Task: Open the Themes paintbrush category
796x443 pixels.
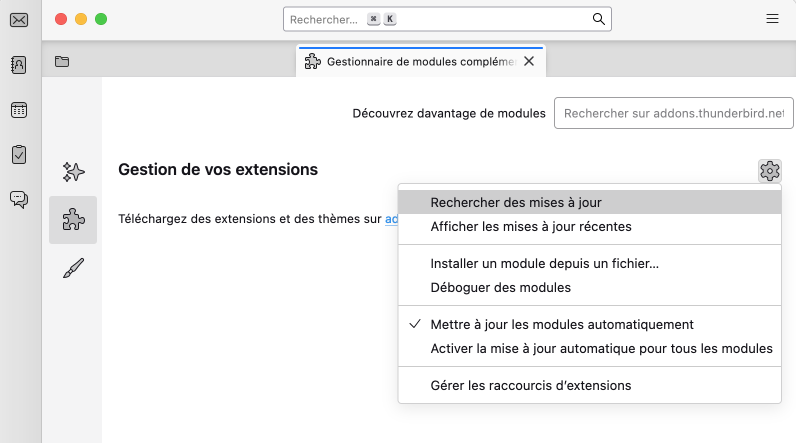Action: pos(73,268)
